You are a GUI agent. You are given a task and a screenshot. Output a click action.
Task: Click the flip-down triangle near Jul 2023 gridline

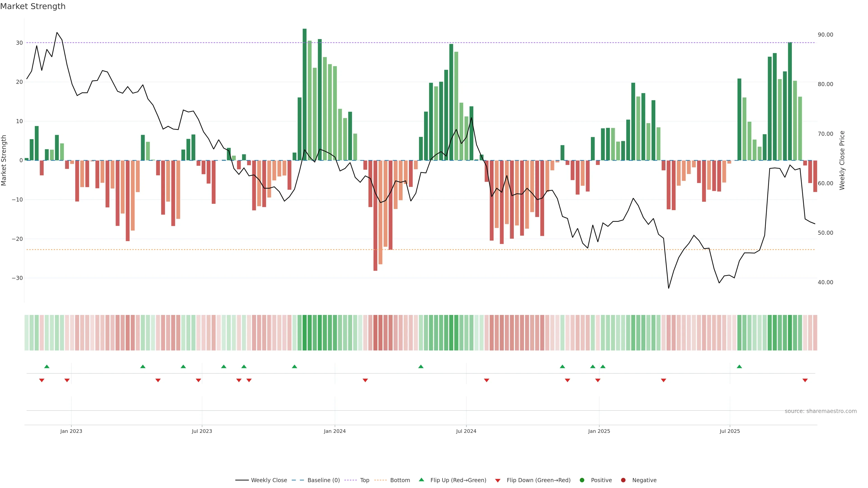198,380
